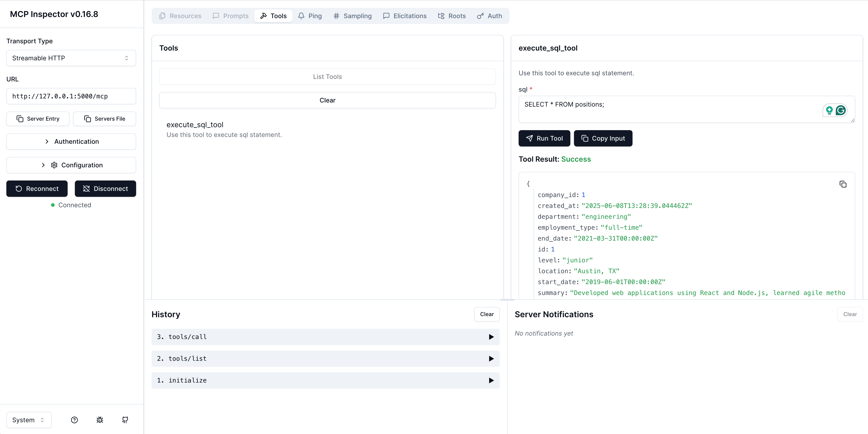Click the Grammarly icon in the sql field

pos(841,110)
